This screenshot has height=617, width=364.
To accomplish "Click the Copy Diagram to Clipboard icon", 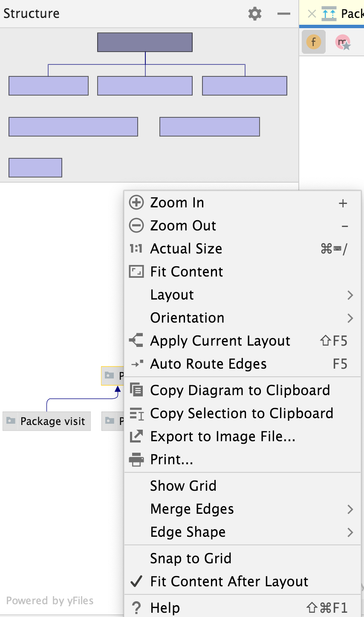I will point(136,390).
